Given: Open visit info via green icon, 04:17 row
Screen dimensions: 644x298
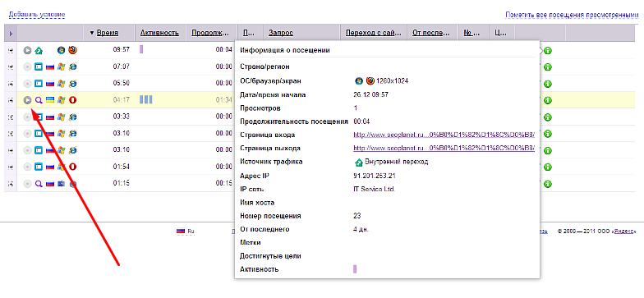Looking at the screenshot, I should coord(547,100).
